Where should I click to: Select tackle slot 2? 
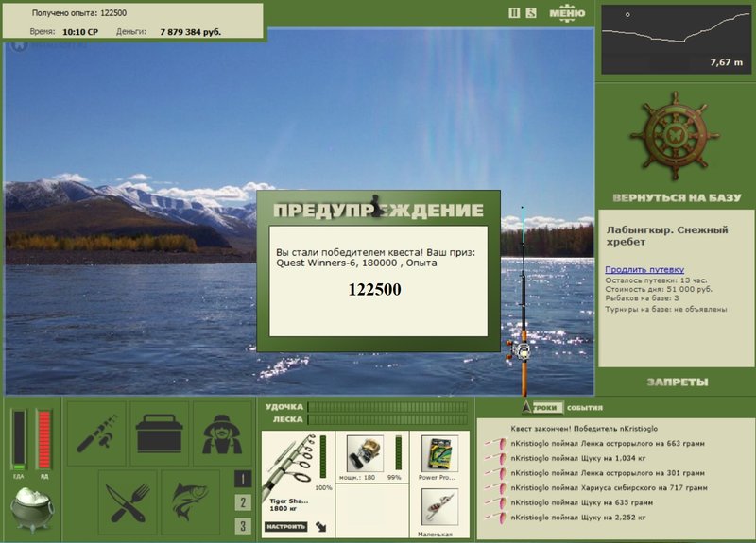click(x=243, y=502)
